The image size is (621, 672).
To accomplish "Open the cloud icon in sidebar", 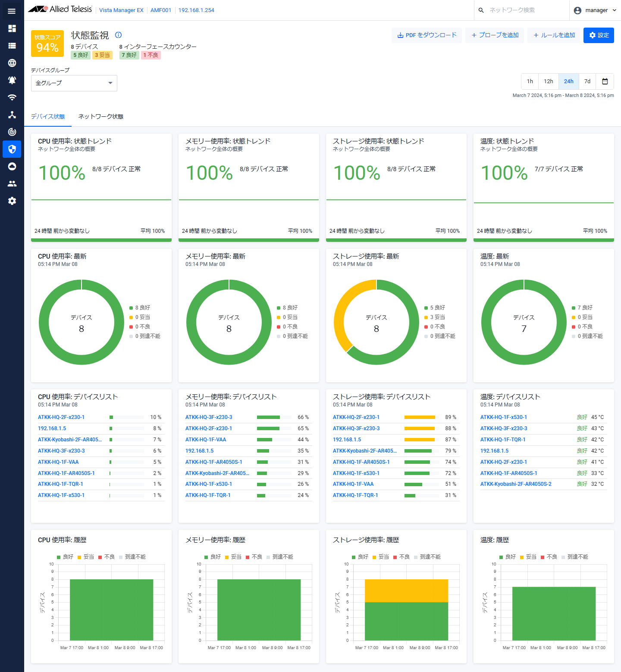I will [12, 166].
